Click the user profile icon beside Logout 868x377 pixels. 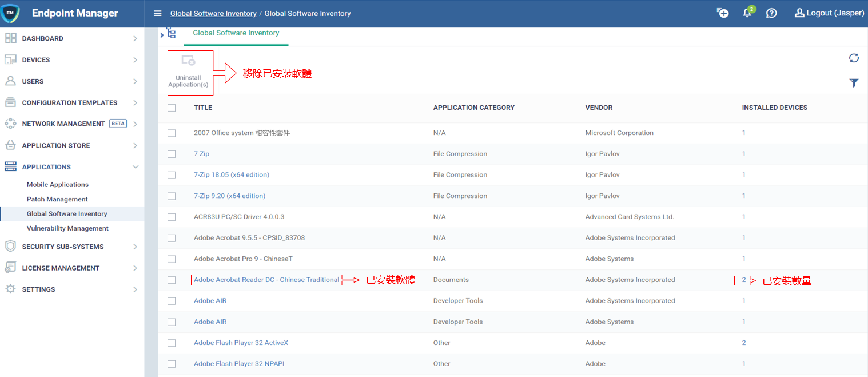pos(799,13)
